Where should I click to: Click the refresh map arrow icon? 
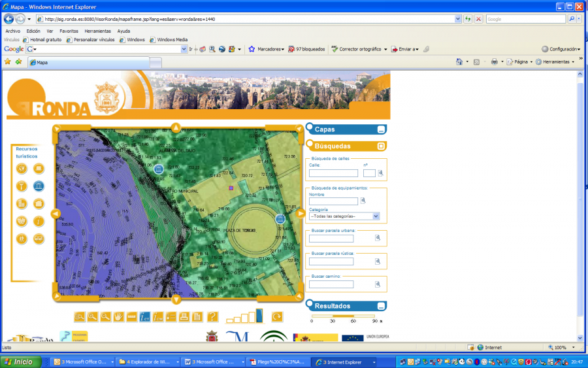277,317
